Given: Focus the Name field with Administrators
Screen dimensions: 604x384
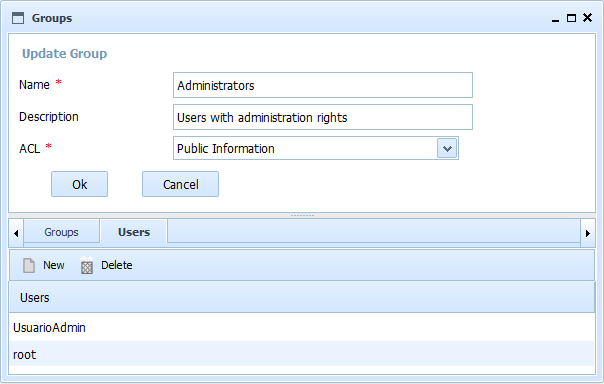Looking at the screenshot, I should (x=323, y=85).
